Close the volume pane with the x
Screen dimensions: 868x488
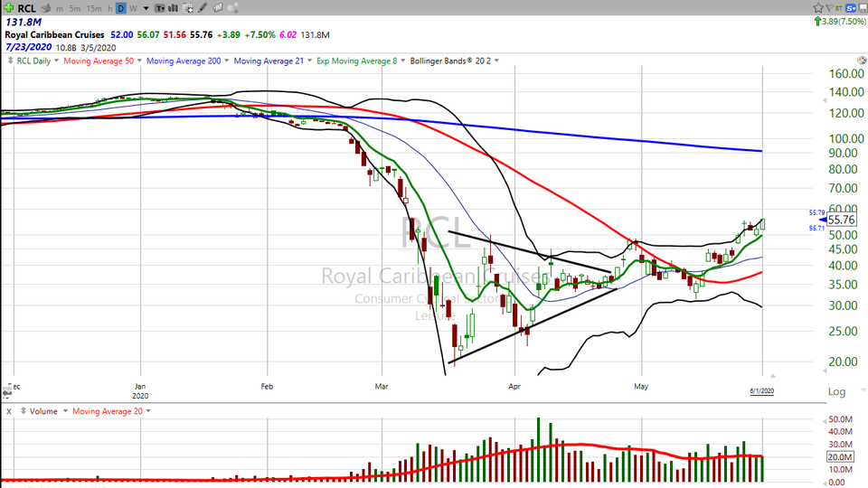coord(8,411)
